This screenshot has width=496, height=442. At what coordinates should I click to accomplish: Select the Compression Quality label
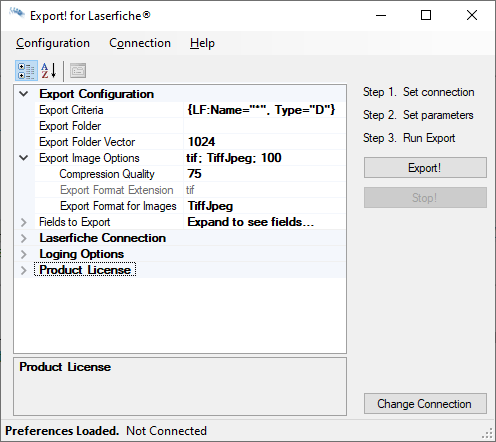point(107,174)
